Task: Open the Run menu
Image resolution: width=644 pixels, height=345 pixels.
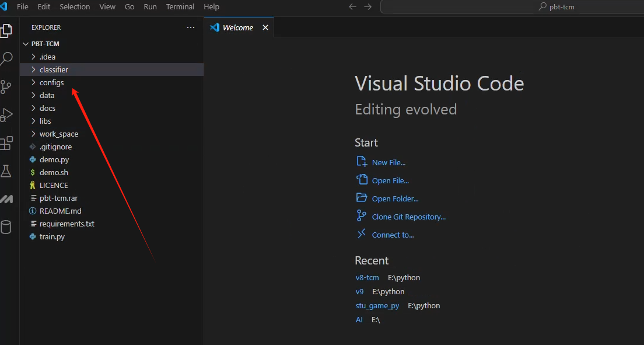Action: coord(150,7)
